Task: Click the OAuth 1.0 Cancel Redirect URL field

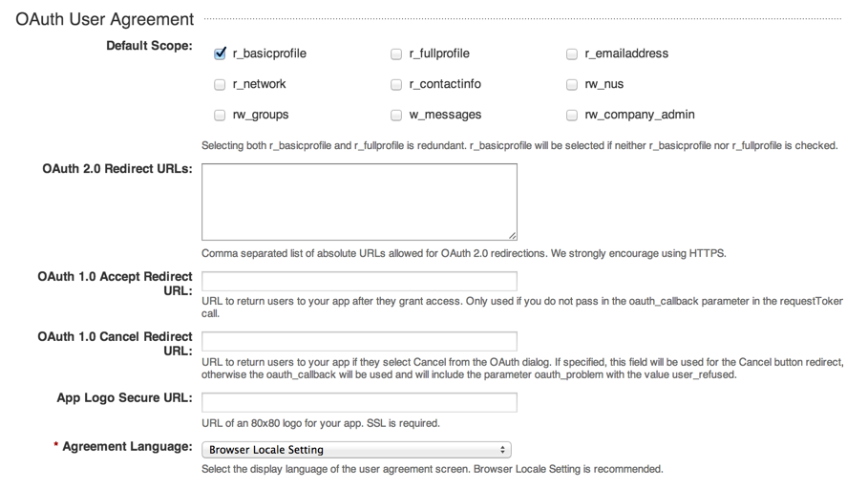Action: click(x=359, y=341)
